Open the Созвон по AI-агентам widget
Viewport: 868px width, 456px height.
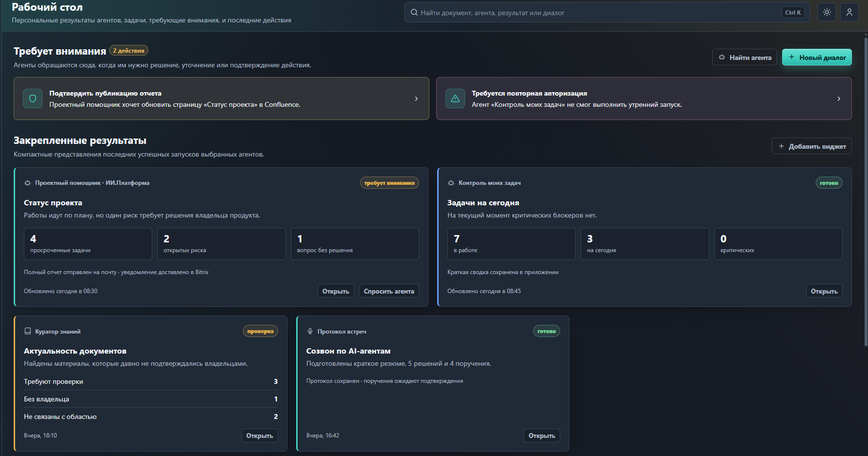point(542,436)
